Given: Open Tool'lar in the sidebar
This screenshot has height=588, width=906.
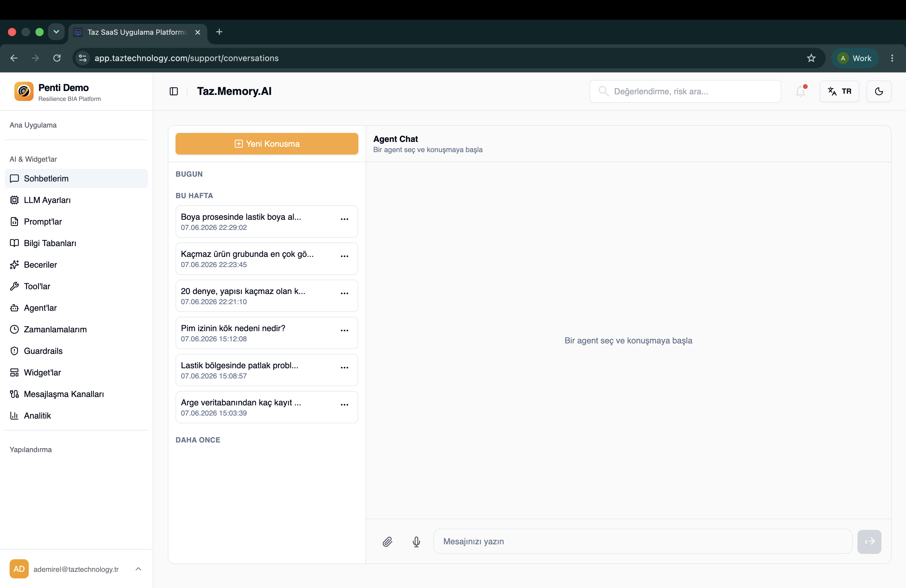Looking at the screenshot, I should [76, 287].
